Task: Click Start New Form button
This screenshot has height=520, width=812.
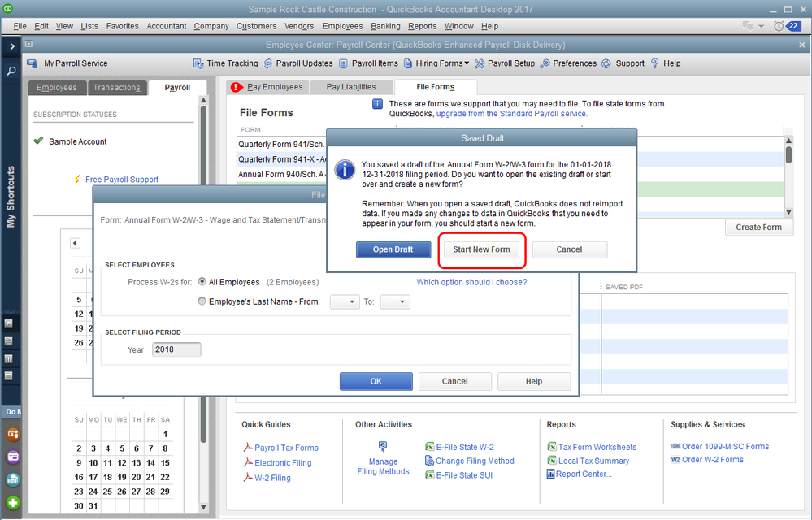Action: tap(482, 249)
